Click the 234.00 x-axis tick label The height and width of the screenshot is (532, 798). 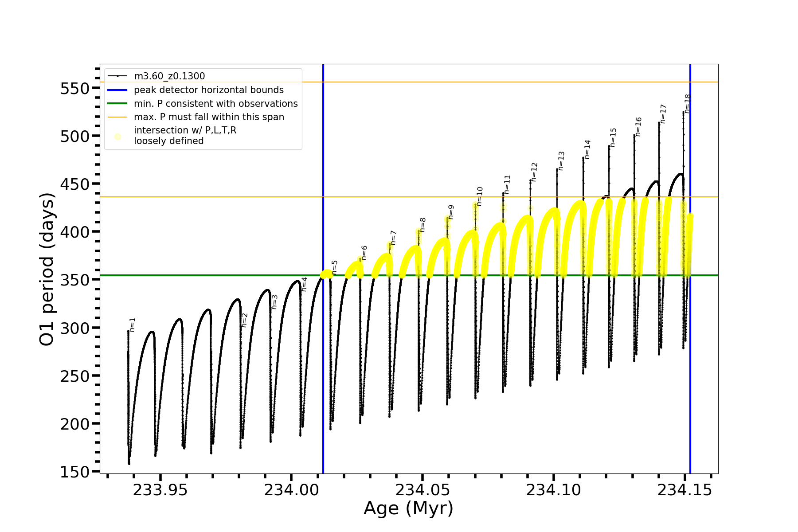[x=291, y=490]
